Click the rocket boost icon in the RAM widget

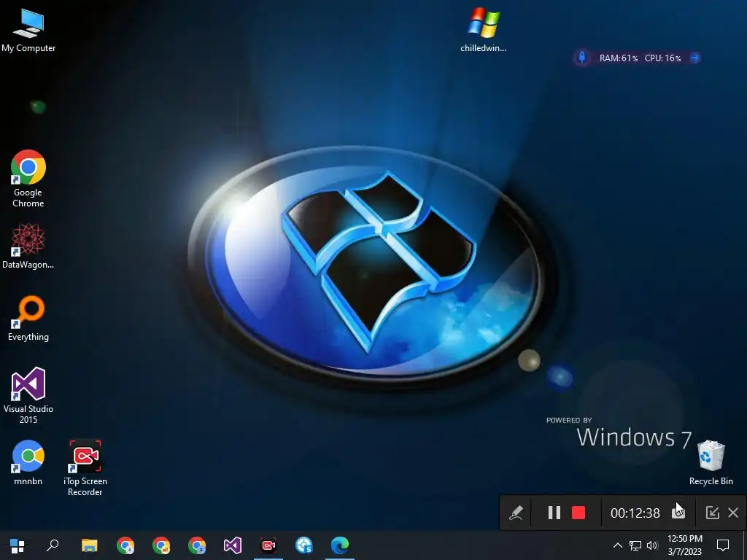[x=581, y=58]
